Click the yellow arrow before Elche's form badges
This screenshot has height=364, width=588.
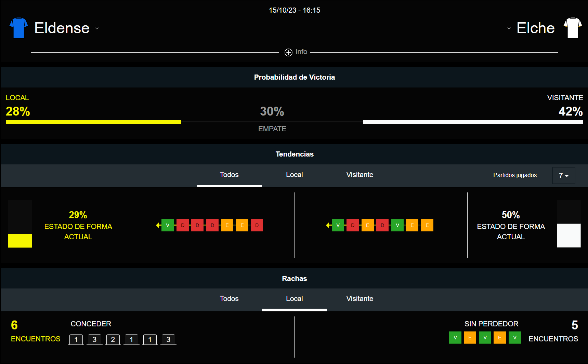tap(328, 225)
